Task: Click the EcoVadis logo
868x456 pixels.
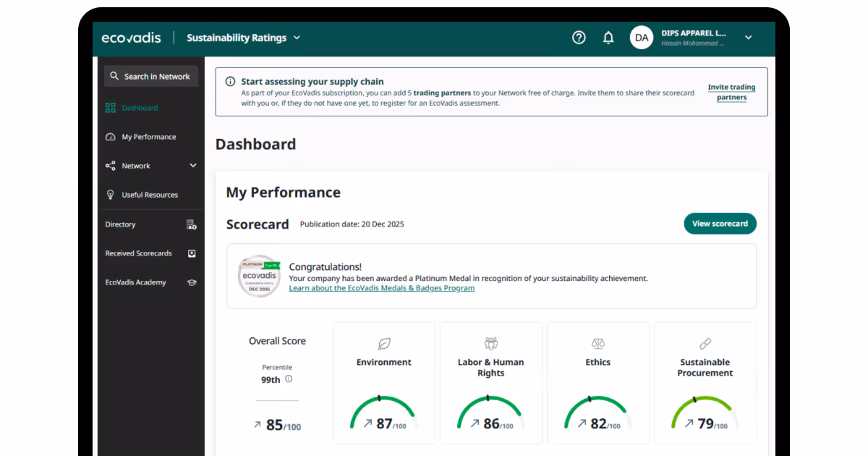Action: pos(131,38)
